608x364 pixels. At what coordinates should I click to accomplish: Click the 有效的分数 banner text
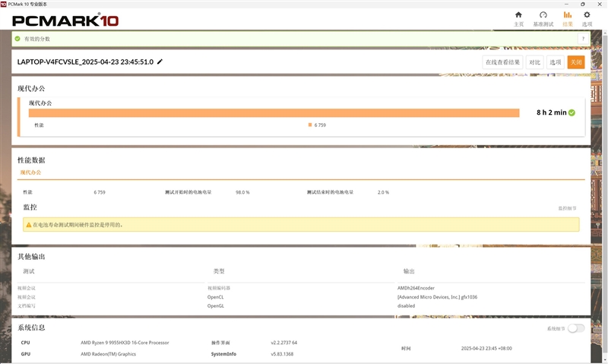(36, 39)
